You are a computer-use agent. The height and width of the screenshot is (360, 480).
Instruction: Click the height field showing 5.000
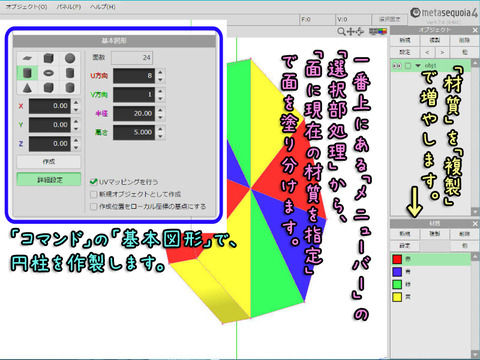[134, 132]
